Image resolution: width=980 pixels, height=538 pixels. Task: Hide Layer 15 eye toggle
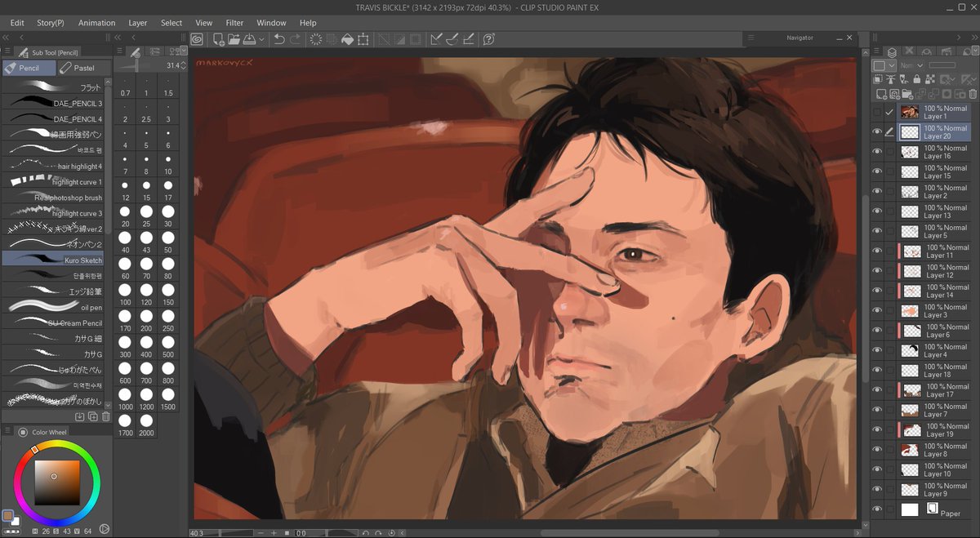(x=877, y=171)
